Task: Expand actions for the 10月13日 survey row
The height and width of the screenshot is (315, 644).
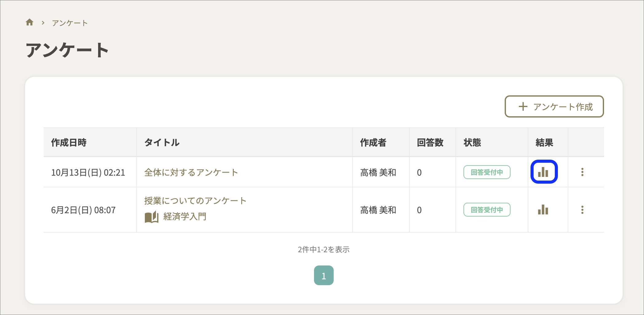Action: coord(583,172)
